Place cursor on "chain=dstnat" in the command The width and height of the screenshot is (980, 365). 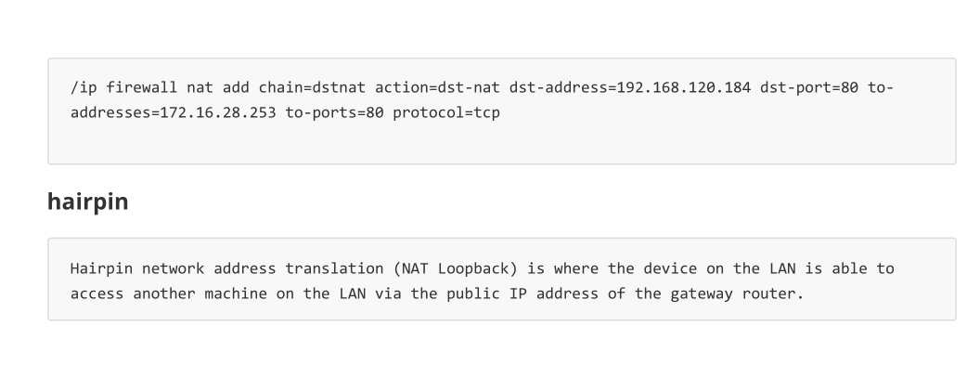(312, 87)
